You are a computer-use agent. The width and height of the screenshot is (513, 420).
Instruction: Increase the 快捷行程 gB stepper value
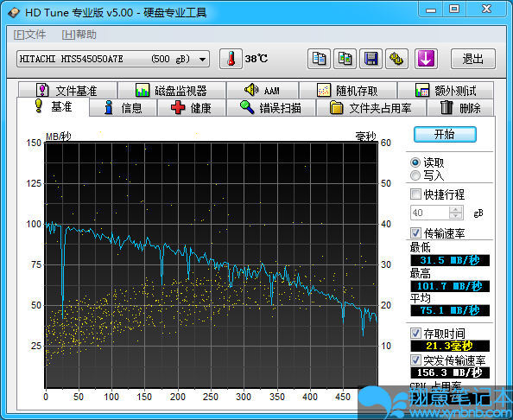pos(456,209)
